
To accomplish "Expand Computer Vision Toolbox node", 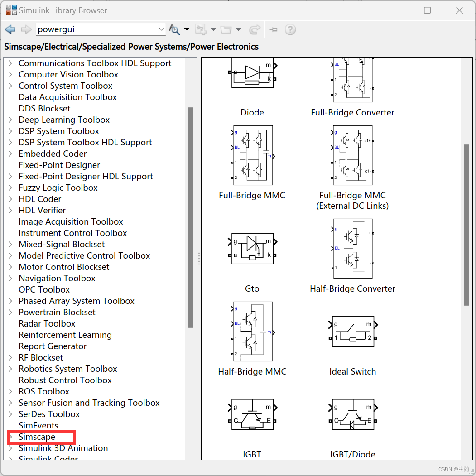I will [10, 74].
